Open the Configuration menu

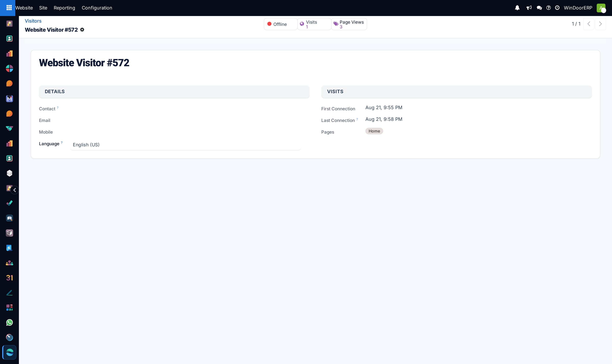point(97,8)
